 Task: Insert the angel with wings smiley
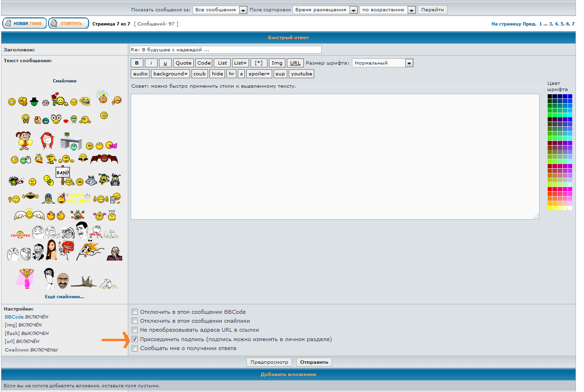(29, 215)
